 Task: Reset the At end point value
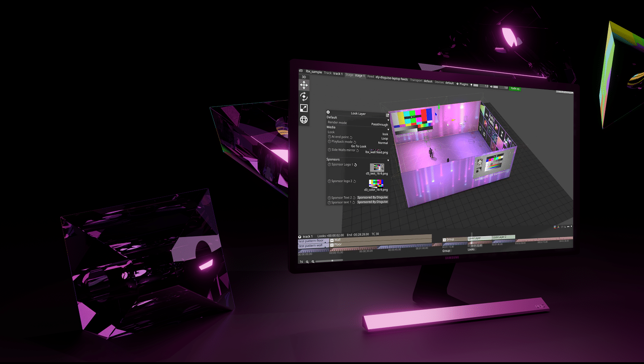click(x=351, y=137)
